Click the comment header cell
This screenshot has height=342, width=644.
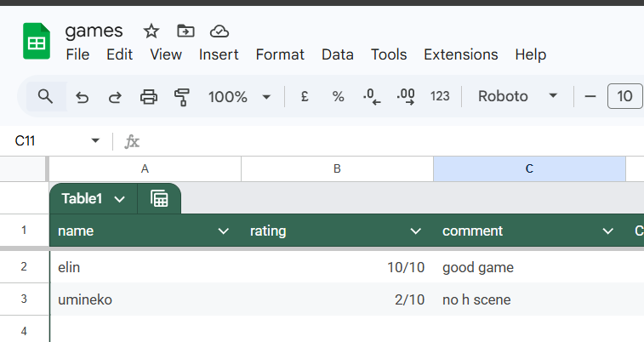(529, 231)
